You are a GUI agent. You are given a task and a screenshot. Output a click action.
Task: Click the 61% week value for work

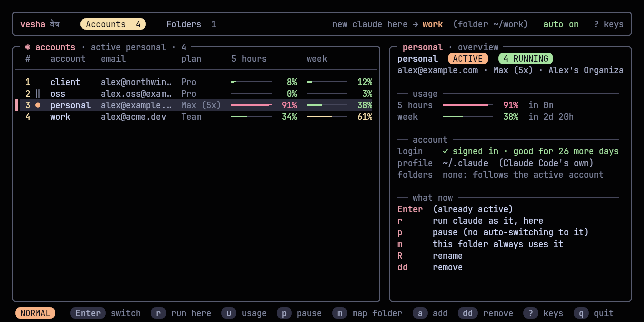click(365, 117)
